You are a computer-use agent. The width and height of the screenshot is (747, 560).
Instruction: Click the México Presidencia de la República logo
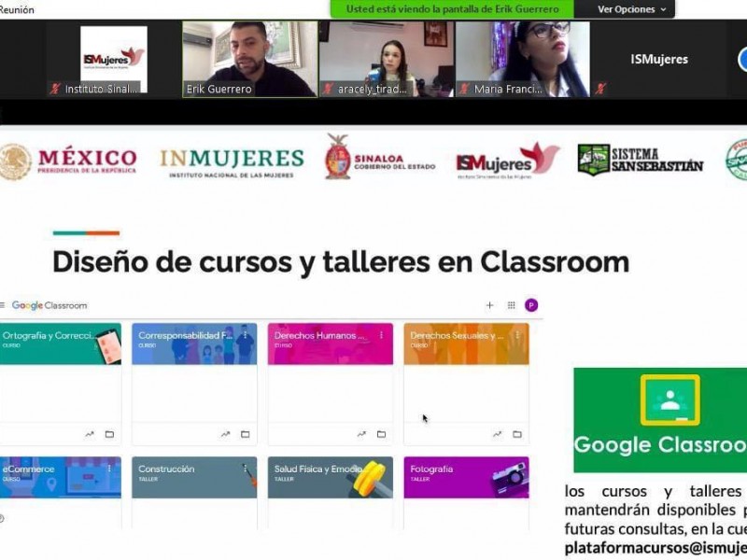(68, 161)
